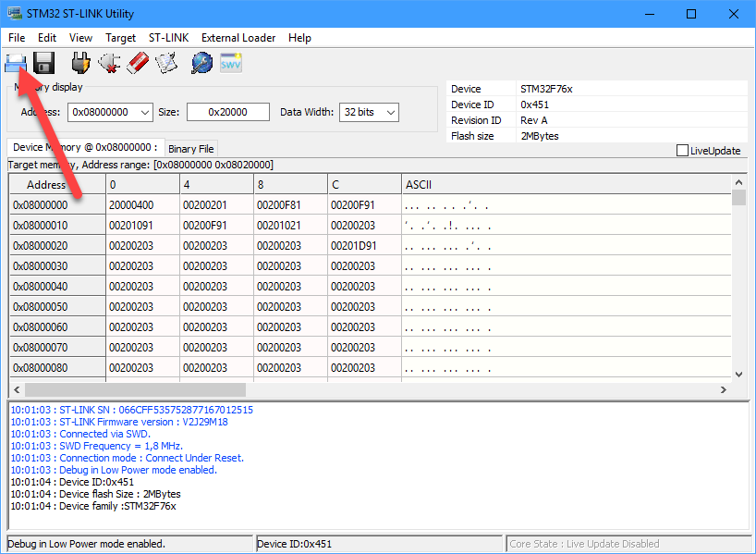Click status bar Core State text
This screenshot has width=756, height=554.
pyautogui.click(x=584, y=544)
